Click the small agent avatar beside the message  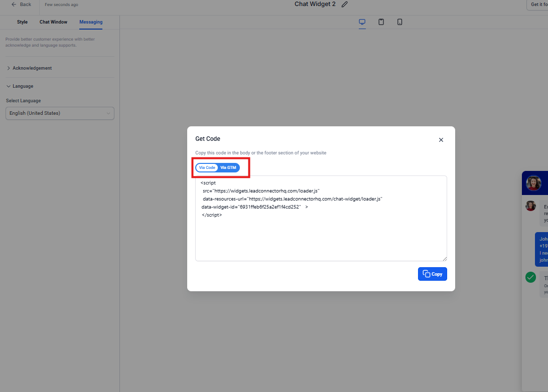[x=530, y=206]
